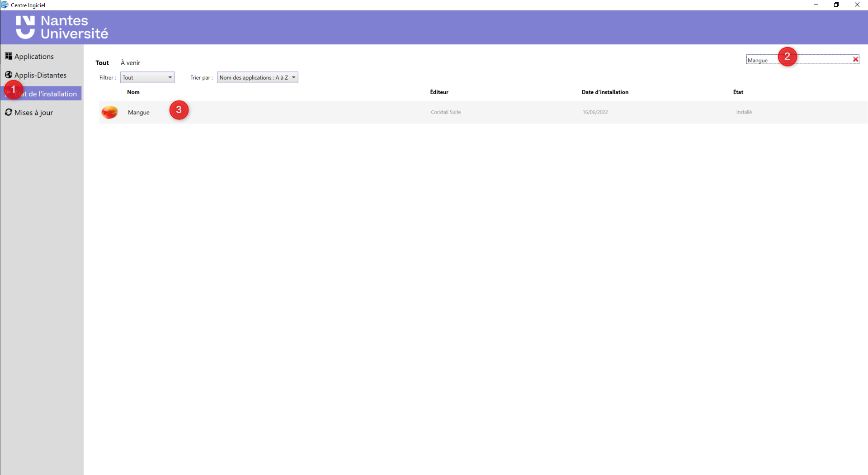Screen dimensions: 868x475
Task: Click the Nantes Université logo banner
Action: [62, 27]
